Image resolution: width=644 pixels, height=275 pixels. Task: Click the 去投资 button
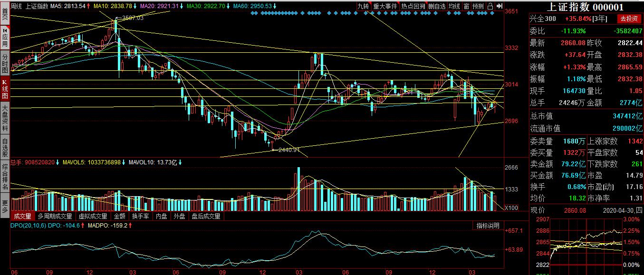click(x=628, y=19)
